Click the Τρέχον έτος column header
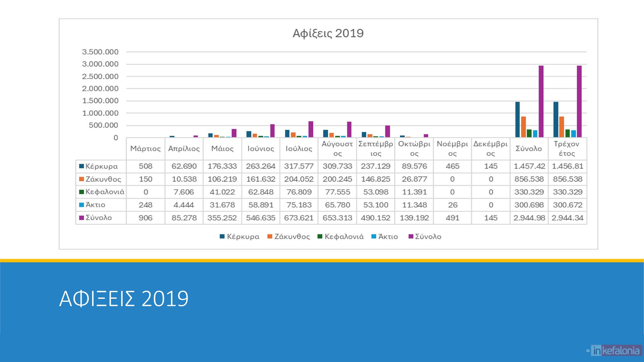 (x=567, y=149)
